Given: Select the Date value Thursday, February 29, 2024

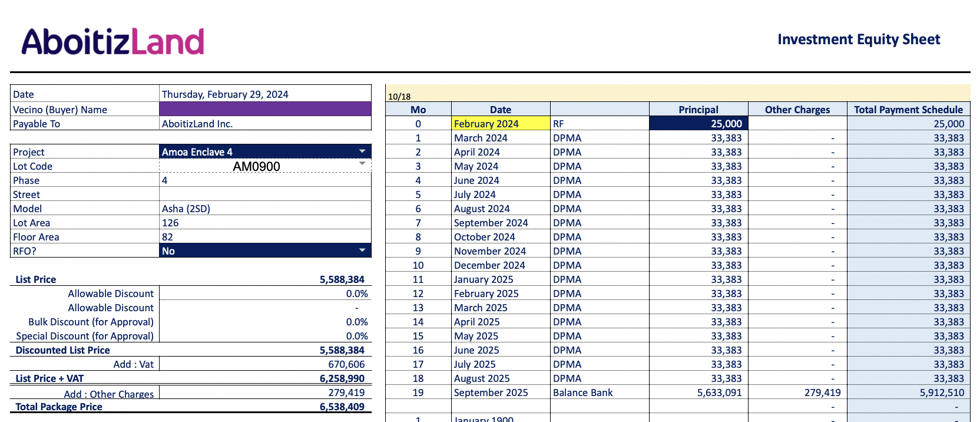Looking at the screenshot, I should (225, 94).
